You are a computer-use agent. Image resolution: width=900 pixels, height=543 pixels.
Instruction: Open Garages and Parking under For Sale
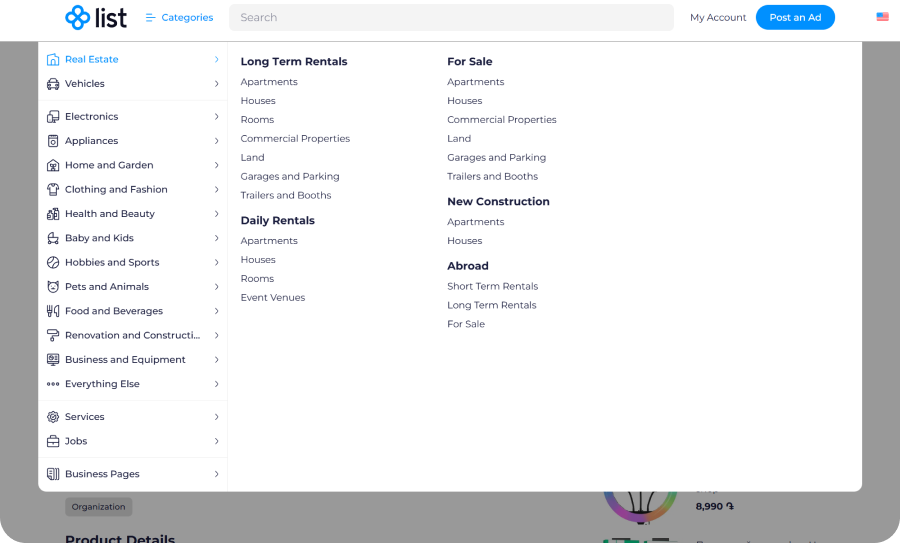point(496,158)
